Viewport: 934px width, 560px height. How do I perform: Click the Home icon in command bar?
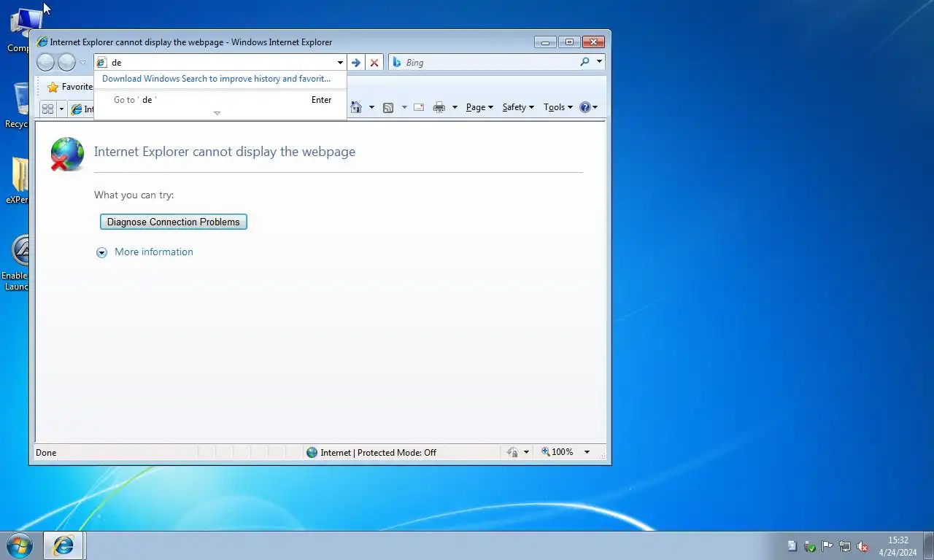356,107
